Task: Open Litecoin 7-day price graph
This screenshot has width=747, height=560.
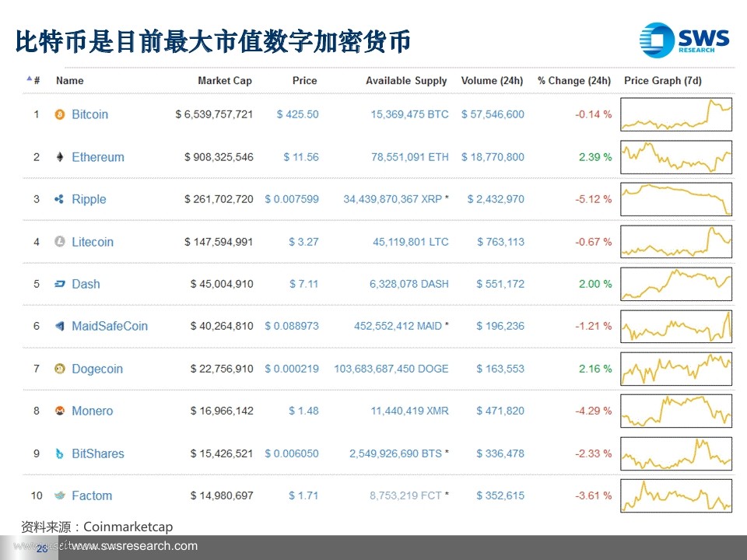Action: (x=676, y=241)
